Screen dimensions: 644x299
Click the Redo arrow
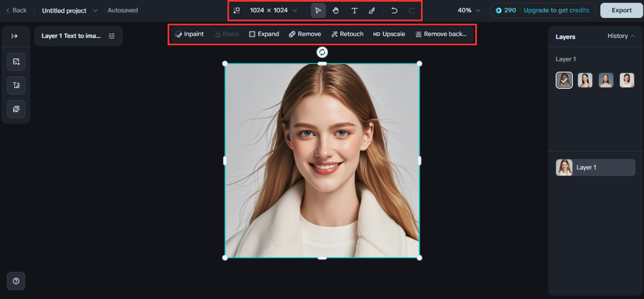coord(412,11)
